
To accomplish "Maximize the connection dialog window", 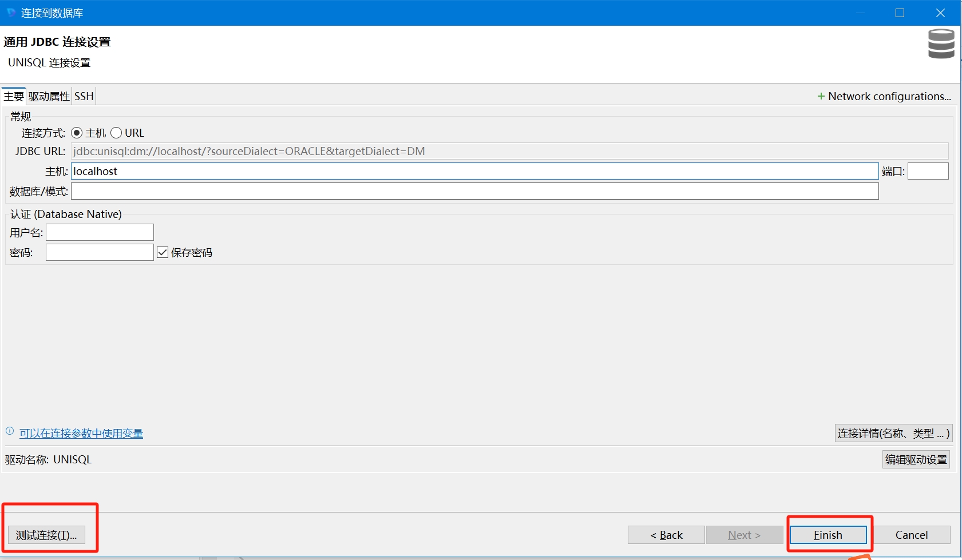I will pyautogui.click(x=900, y=13).
